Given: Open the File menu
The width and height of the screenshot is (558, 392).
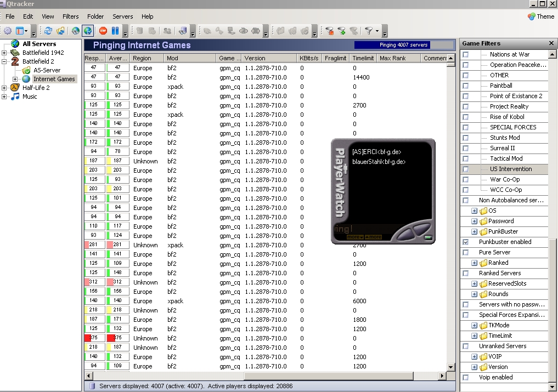Looking at the screenshot, I should [x=10, y=16].
